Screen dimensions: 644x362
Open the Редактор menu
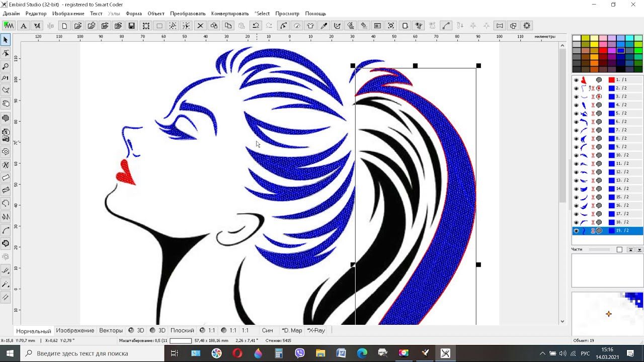pos(36,14)
